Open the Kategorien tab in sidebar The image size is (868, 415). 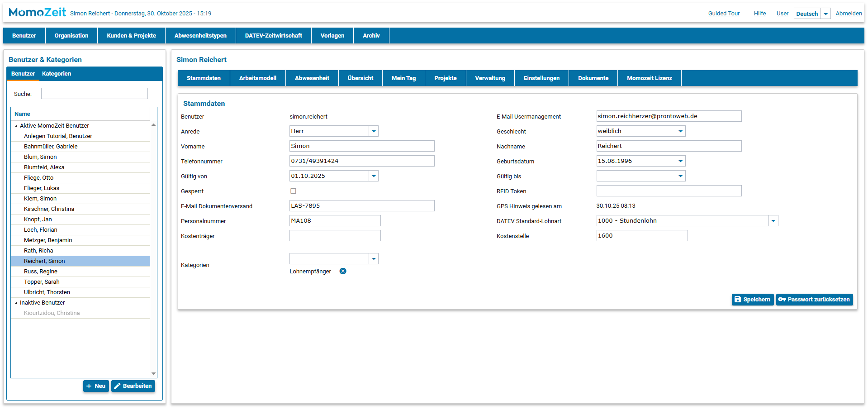pyautogui.click(x=57, y=74)
